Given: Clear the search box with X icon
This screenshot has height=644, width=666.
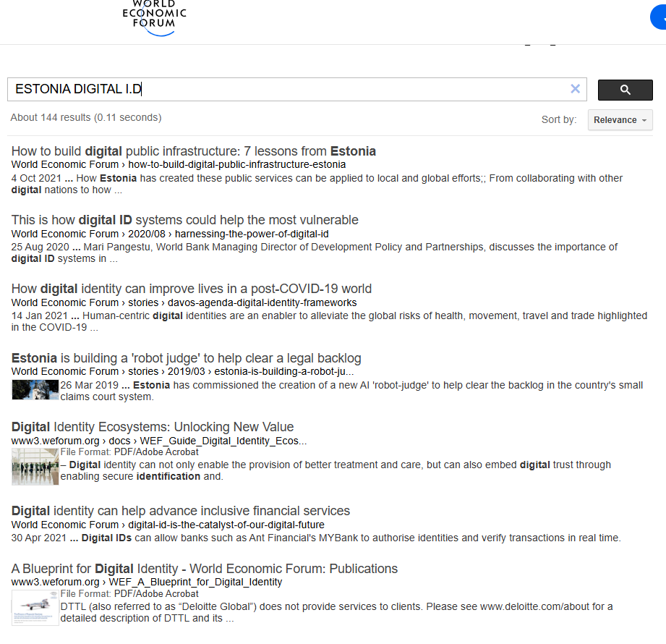Looking at the screenshot, I should tap(575, 89).
